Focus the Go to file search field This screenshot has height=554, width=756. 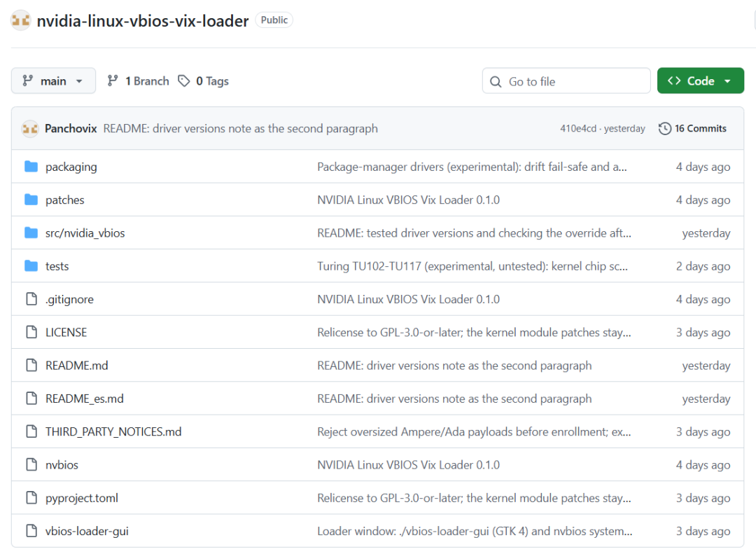tap(566, 81)
